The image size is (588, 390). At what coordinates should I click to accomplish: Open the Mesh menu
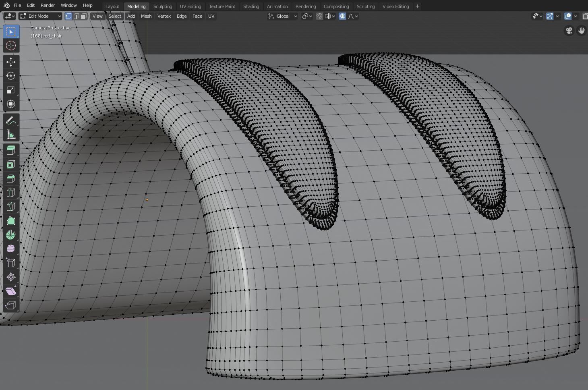click(x=146, y=16)
